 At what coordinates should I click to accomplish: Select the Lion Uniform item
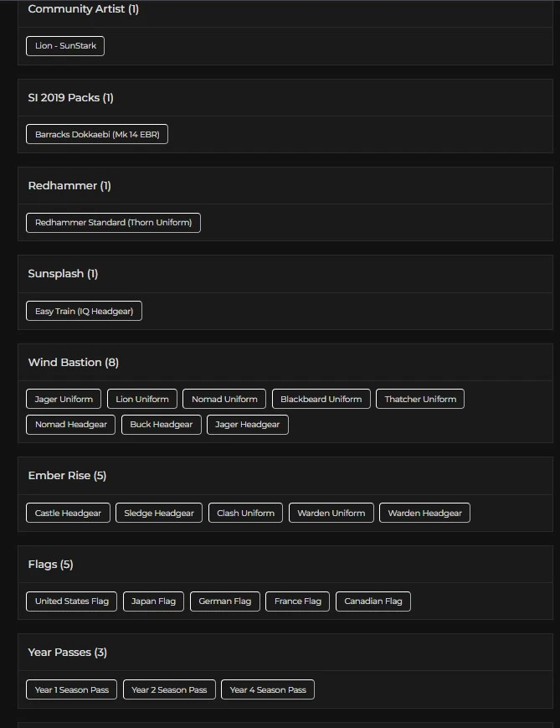142,400
